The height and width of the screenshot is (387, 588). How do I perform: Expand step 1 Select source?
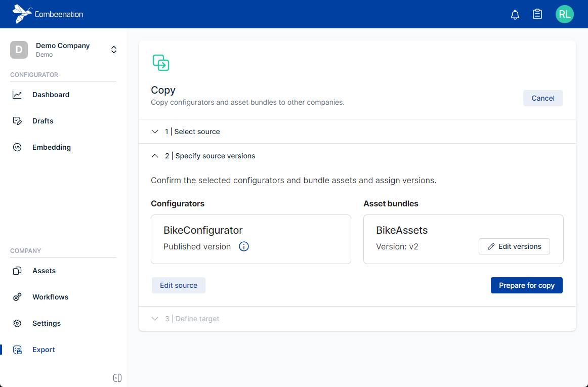coord(155,132)
